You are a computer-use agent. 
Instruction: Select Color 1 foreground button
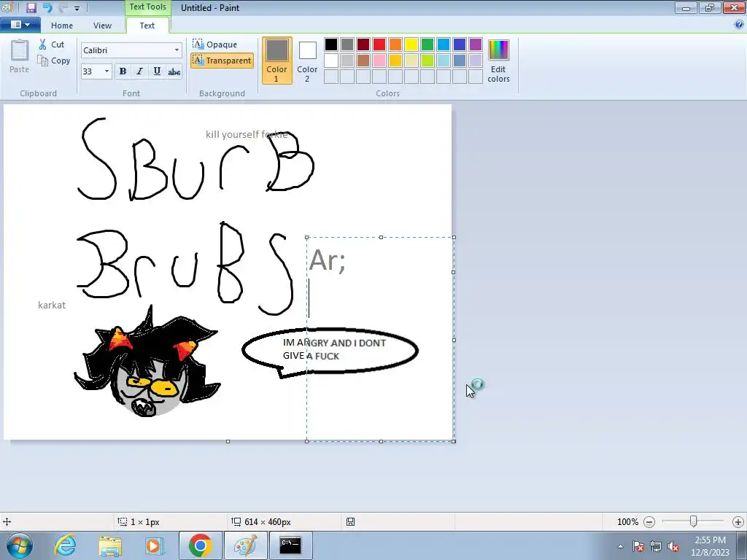point(276,61)
